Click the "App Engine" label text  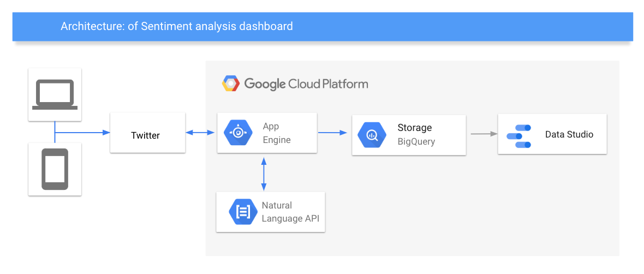pos(277,133)
